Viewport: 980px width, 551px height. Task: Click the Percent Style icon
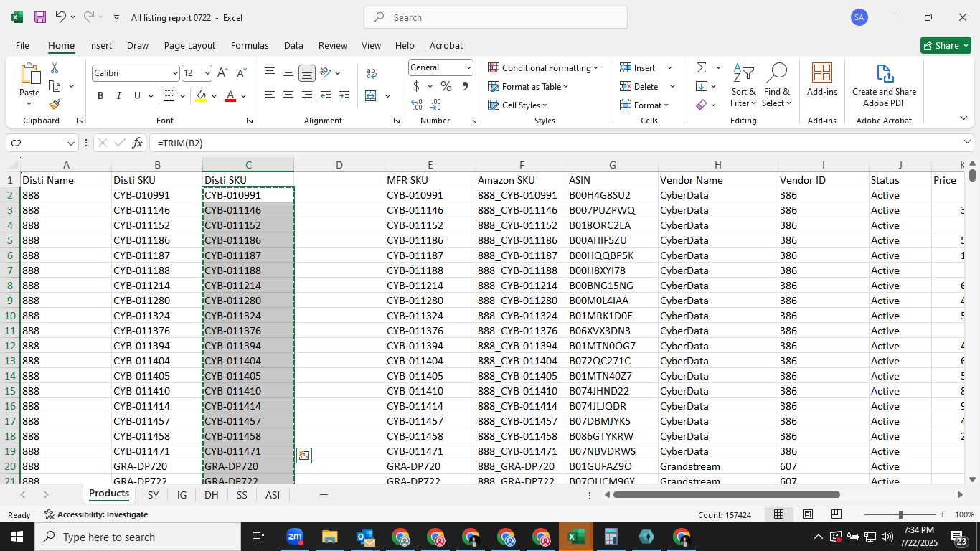446,86
